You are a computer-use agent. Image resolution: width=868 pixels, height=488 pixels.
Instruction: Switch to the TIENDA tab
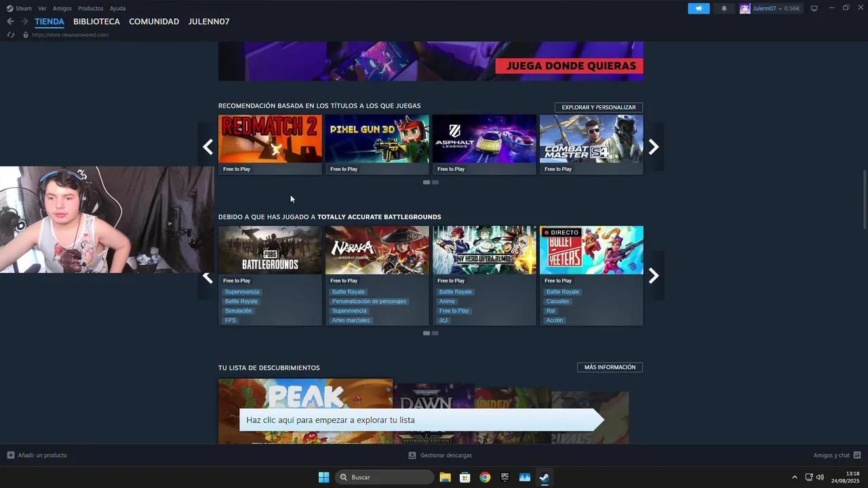coord(50,22)
